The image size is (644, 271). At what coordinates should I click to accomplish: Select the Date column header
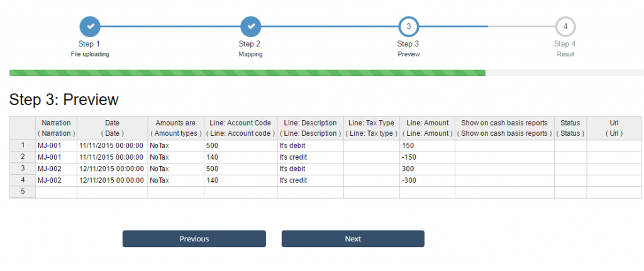112,128
